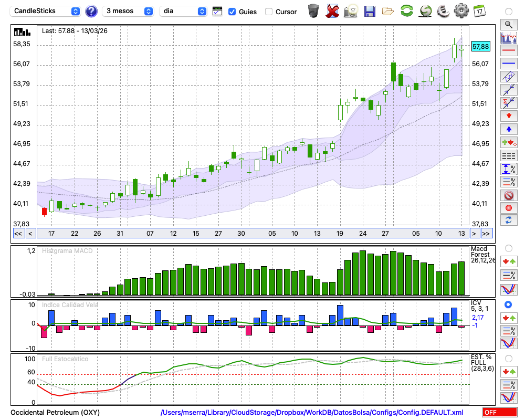Select the blue horizontal line tool
This screenshot has height=420, width=525.
click(508, 64)
